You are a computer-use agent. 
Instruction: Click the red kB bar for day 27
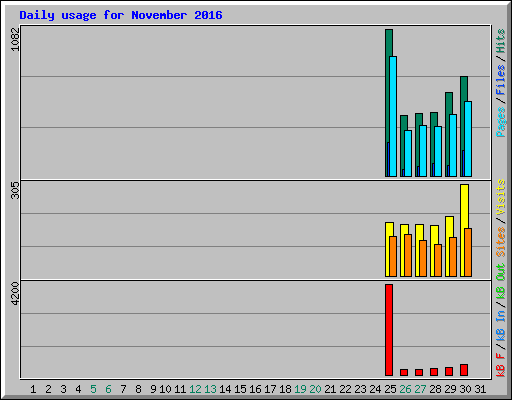point(419,372)
